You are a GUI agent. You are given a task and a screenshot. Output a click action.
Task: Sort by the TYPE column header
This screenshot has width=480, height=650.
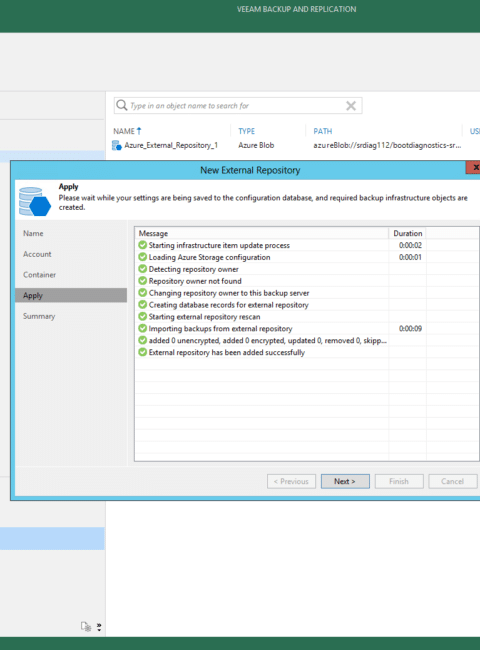(247, 131)
